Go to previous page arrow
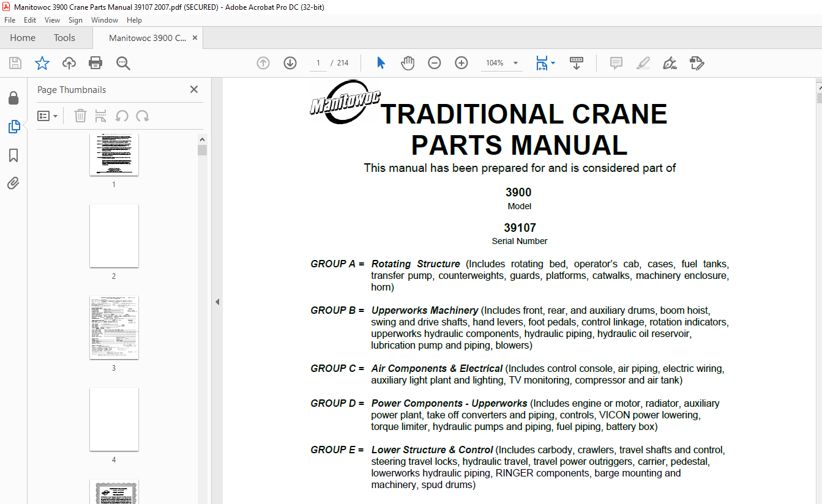 263,63
